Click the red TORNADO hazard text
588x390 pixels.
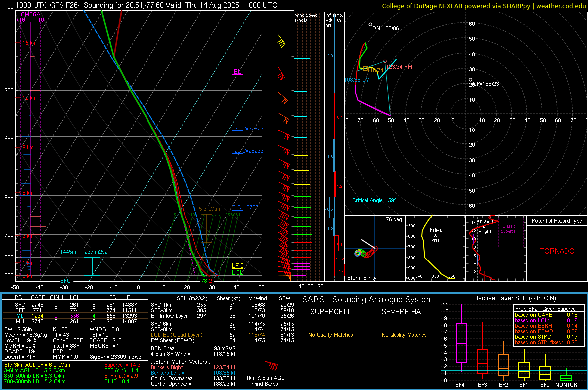click(557, 251)
